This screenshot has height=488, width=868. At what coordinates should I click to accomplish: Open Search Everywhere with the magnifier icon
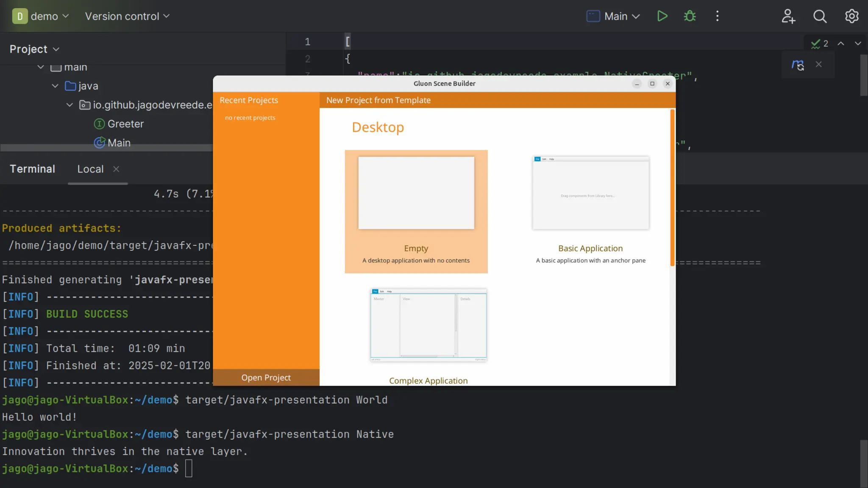[x=820, y=16]
